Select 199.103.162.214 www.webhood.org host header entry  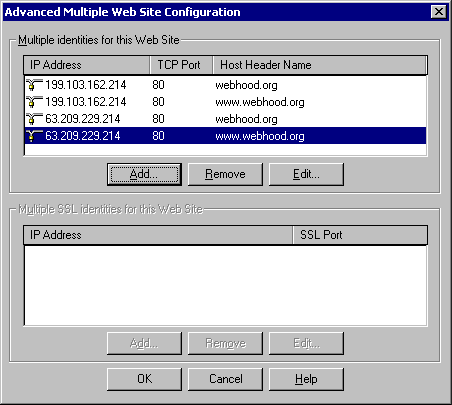(225, 102)
